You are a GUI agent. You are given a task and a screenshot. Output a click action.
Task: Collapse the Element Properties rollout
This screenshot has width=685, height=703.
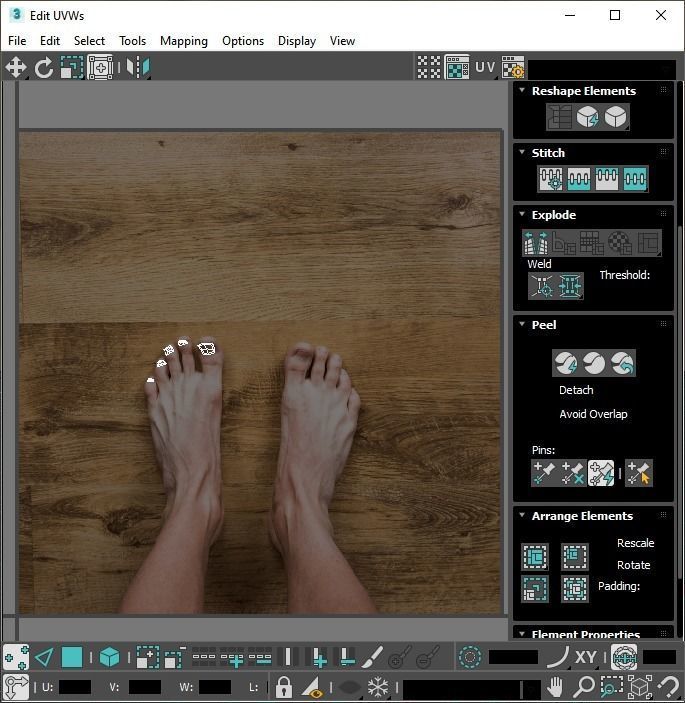point(522,634)
